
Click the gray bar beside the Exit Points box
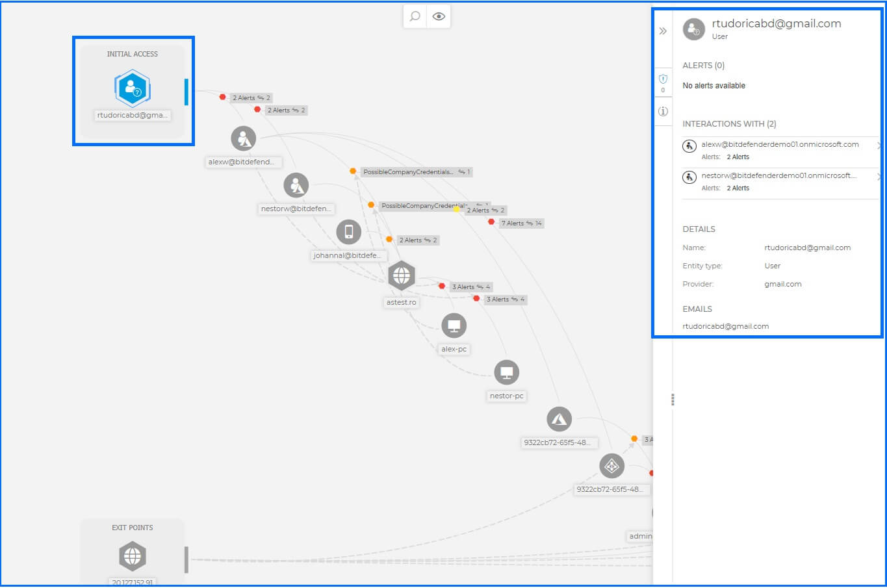click(186, 559)
